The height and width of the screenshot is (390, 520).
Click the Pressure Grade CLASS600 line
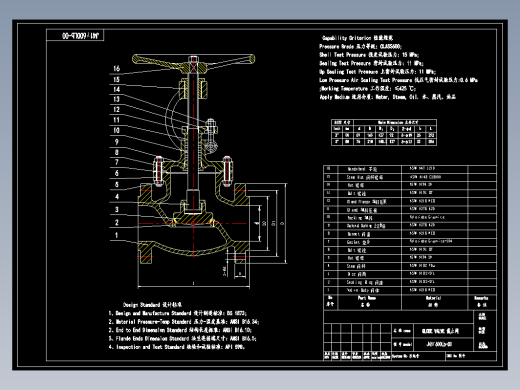pos(360,47)
